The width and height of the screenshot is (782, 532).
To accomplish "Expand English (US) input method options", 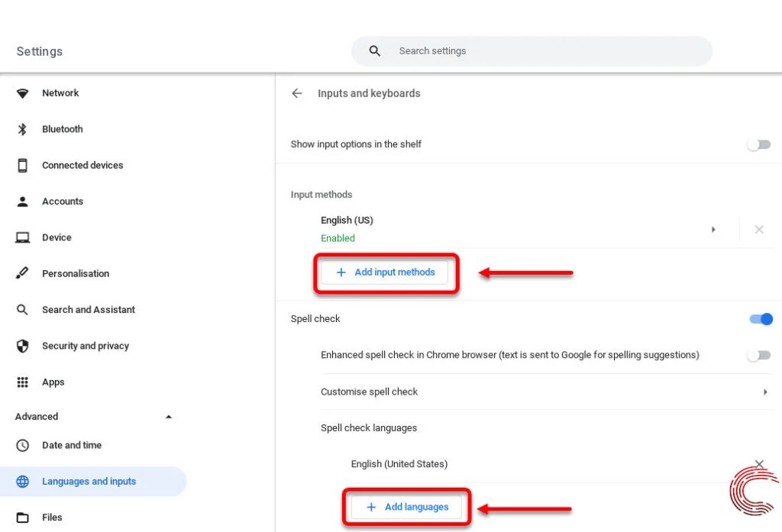I will pos(713,229).
